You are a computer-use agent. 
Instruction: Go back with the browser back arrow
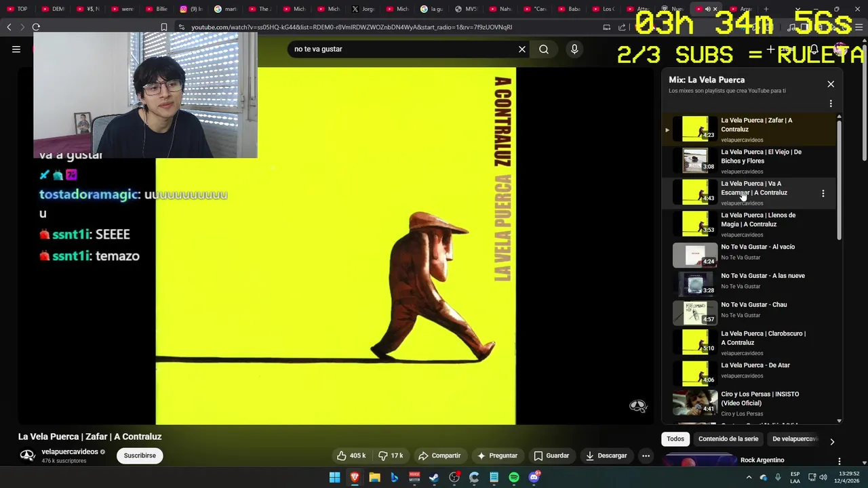[x=9, y=27]
